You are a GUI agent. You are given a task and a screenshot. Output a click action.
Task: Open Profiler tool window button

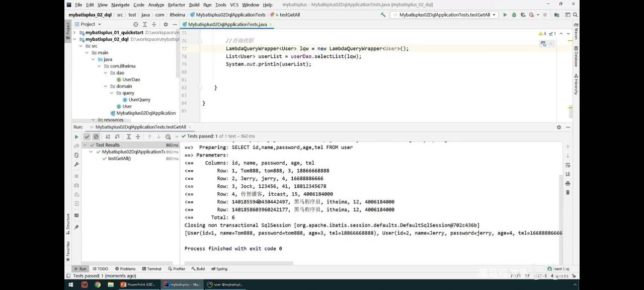(177, 269)
